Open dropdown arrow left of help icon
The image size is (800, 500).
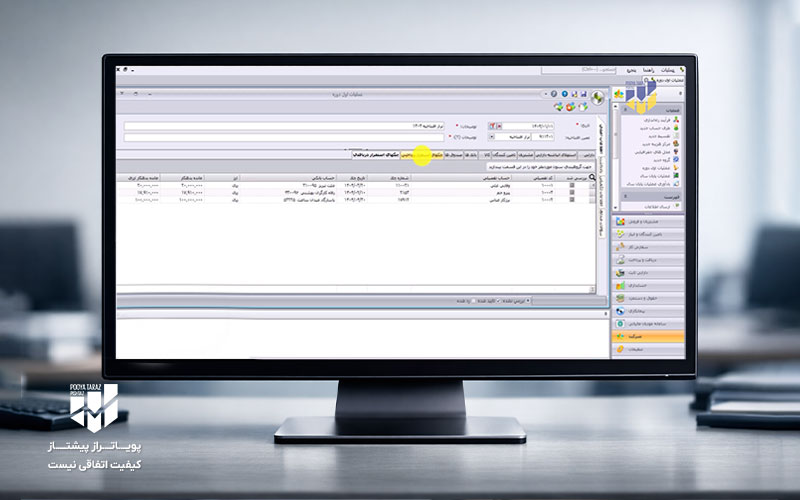click(x=546, y=94)
